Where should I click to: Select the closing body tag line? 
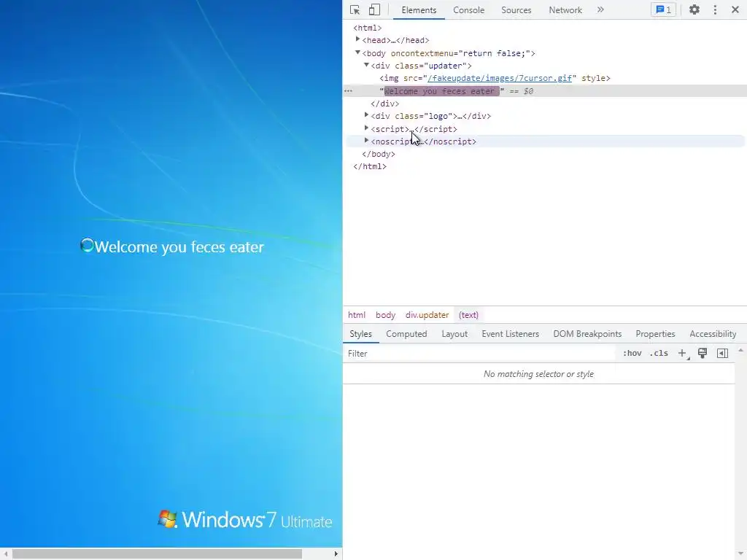(x=379, y=154)
